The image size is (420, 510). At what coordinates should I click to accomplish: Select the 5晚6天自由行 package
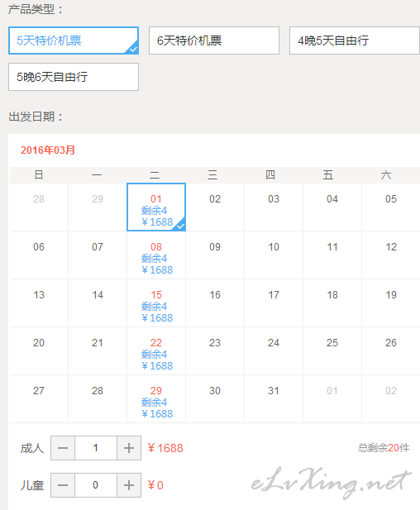pos(74,77)
